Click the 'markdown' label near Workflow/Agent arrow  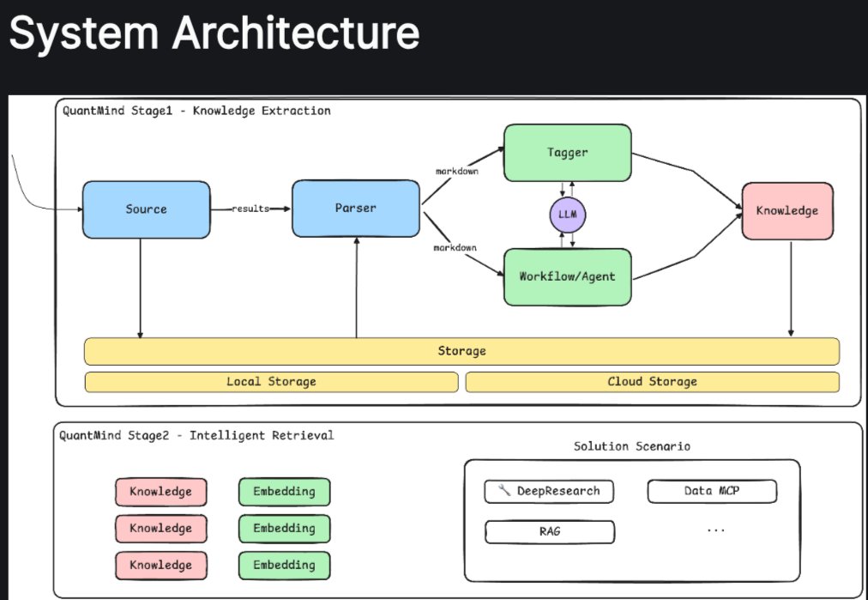[x=455, y=247]
